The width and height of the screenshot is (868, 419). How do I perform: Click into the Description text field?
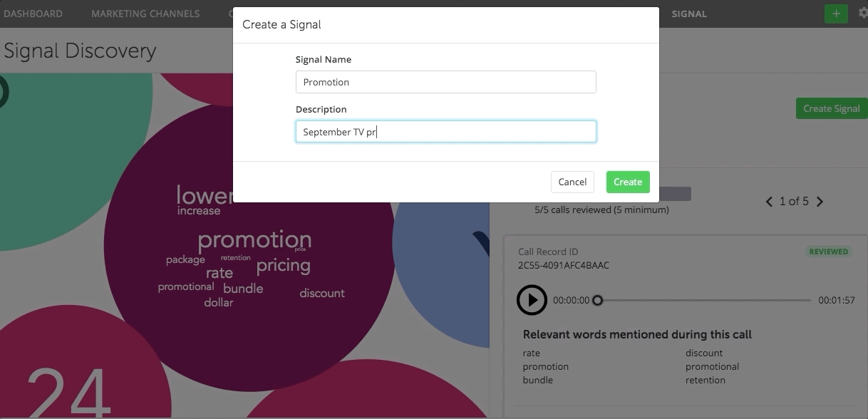point(445,132)
